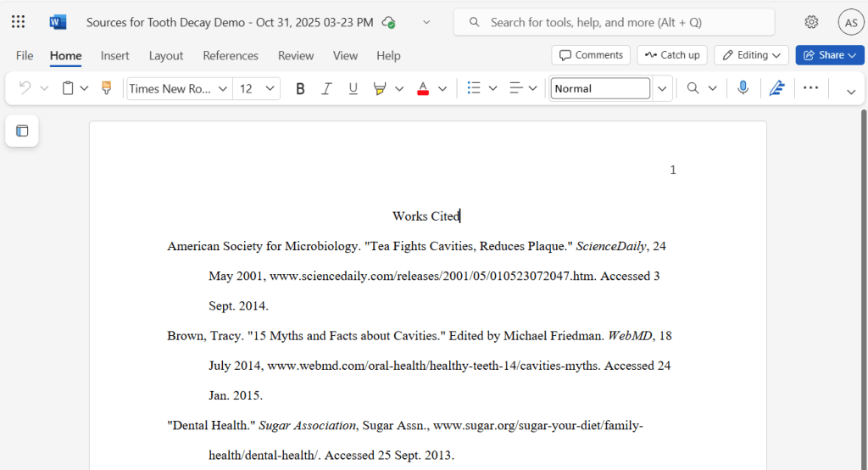Click the ScienceDaily italic title
The height and width of the screenshot is (470, 868).
[610, 246]
